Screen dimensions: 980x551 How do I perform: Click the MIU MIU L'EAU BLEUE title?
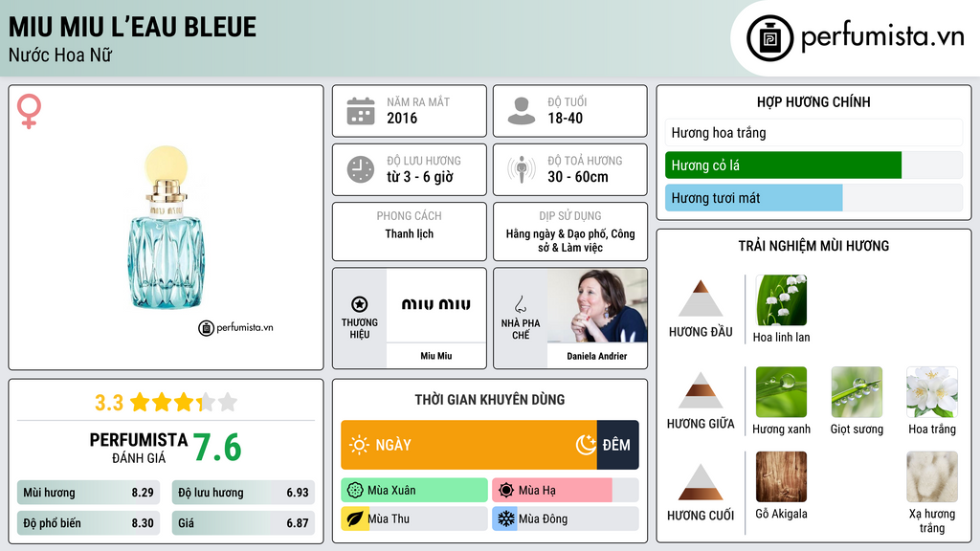click(x=132, y=28)
